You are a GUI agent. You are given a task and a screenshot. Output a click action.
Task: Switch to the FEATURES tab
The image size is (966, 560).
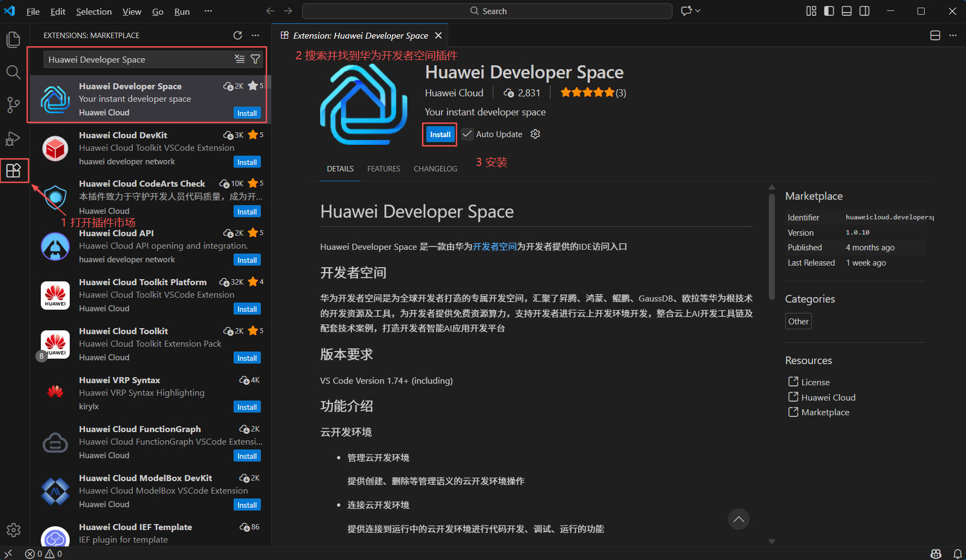tap(384, 169)
